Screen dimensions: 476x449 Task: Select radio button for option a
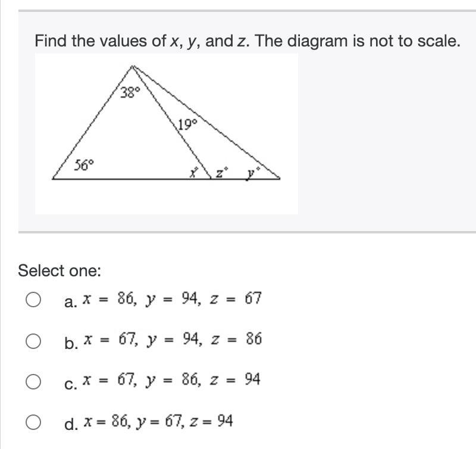33,300
